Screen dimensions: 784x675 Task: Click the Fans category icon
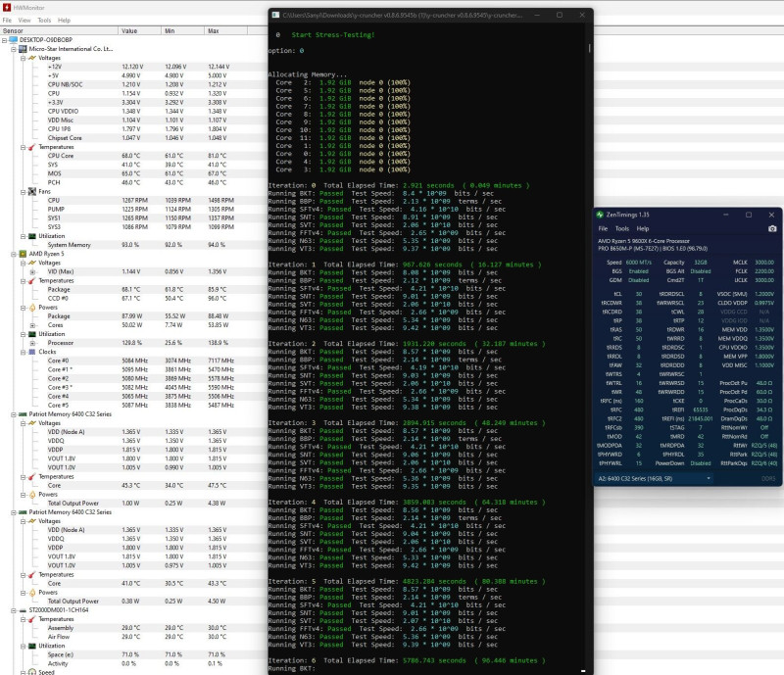click(32, 191)
